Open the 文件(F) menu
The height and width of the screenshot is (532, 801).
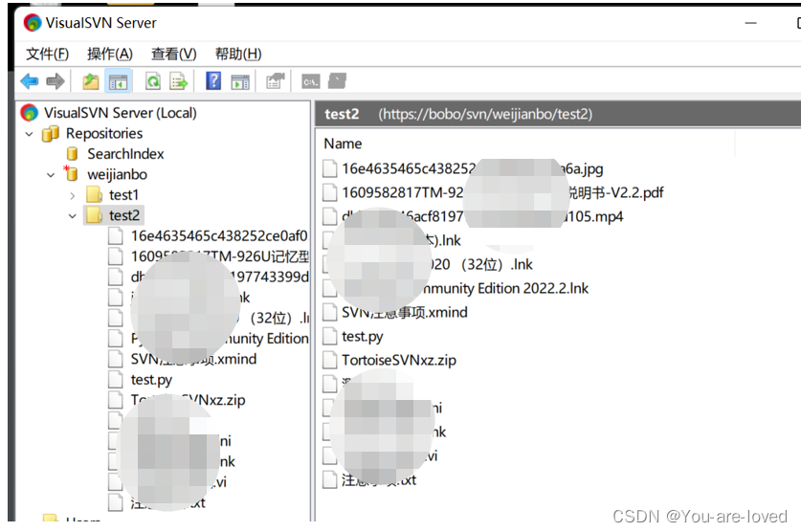[x=47, y=54]
